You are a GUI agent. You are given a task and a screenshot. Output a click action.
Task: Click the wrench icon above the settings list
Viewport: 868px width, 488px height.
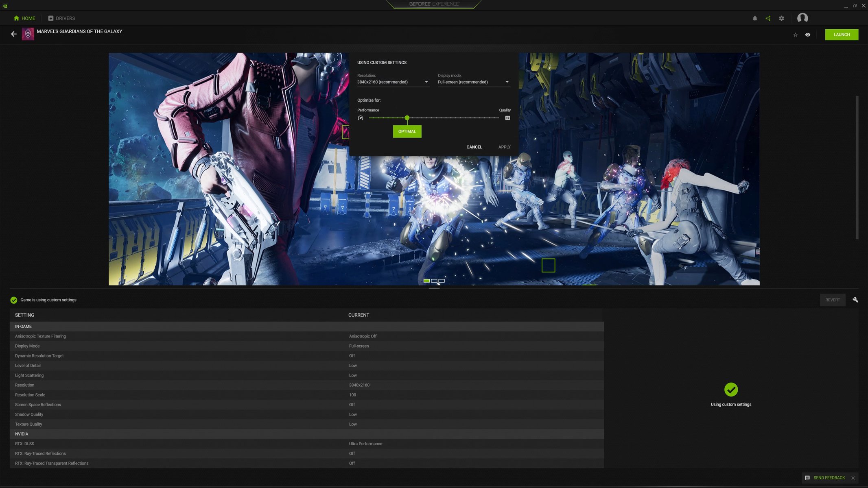click(855, 299)
